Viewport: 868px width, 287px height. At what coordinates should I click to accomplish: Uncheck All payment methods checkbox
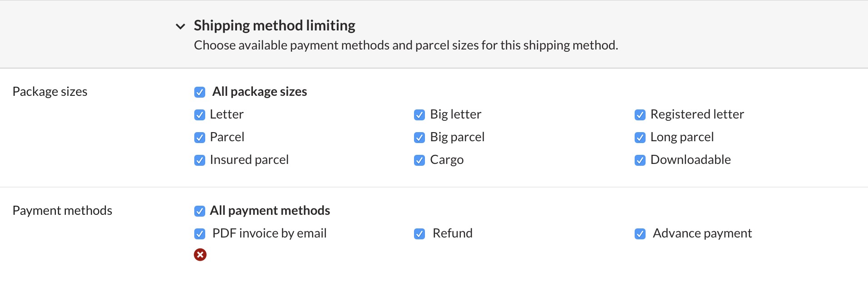200,211
